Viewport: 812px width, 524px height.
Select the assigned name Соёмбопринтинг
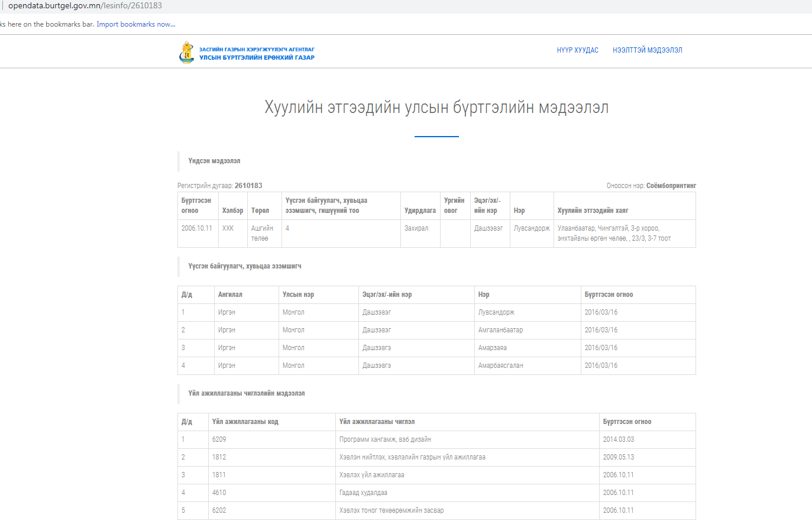[671, 186]
